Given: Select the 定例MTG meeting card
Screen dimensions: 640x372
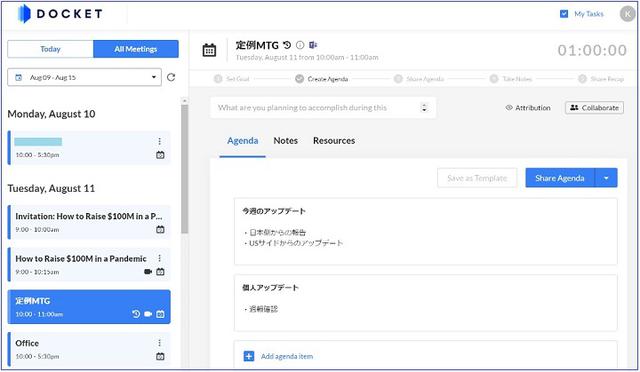Looking at the screenshot, I should 89,307.
